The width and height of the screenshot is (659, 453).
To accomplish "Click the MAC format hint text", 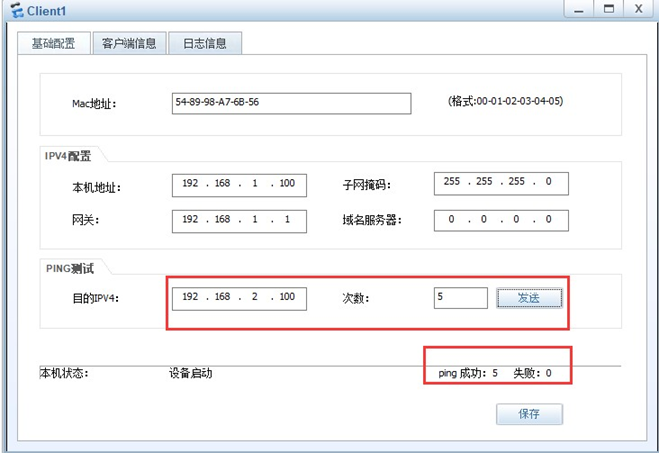I will click(x=506, y=101).
